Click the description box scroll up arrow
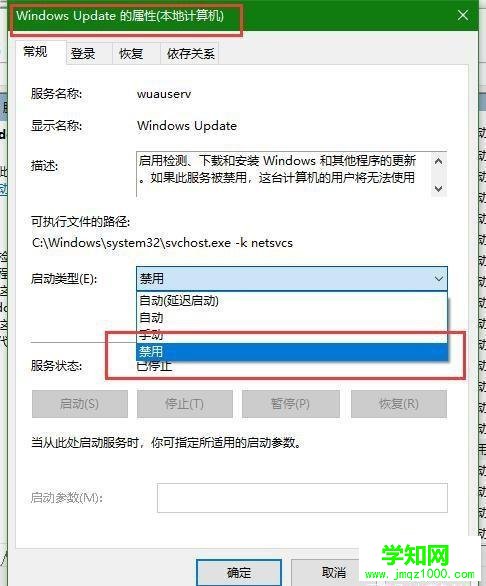 pos(439,161)
